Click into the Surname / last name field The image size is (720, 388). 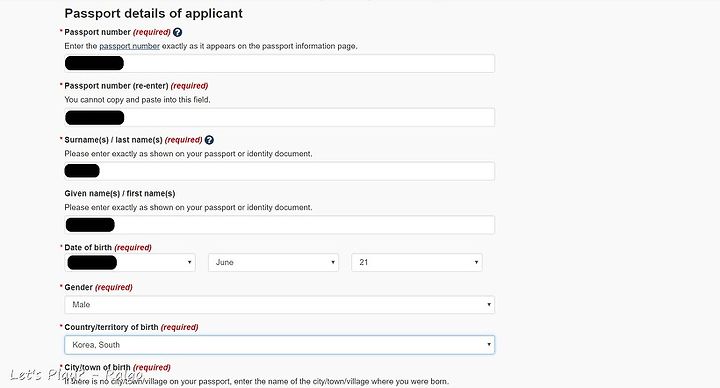(x=280, y=171)
